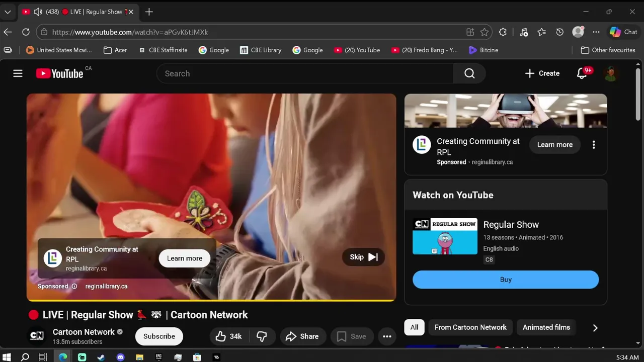This screenshot has width=644, height=362.
Task: Open the Regular Show thumbnail
Action: [445, 236]
